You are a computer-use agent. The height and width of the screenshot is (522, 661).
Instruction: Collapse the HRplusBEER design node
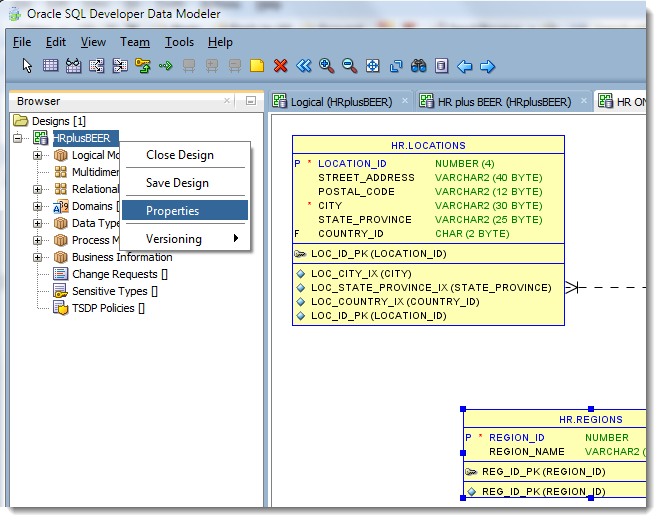(17, 138)
